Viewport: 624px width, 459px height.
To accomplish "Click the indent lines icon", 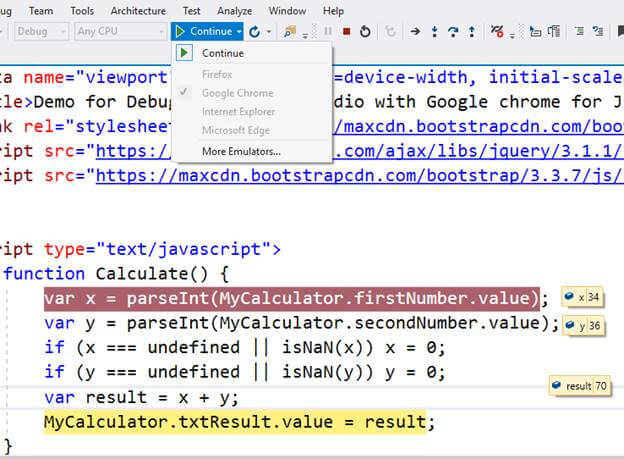I will [579, 31].
